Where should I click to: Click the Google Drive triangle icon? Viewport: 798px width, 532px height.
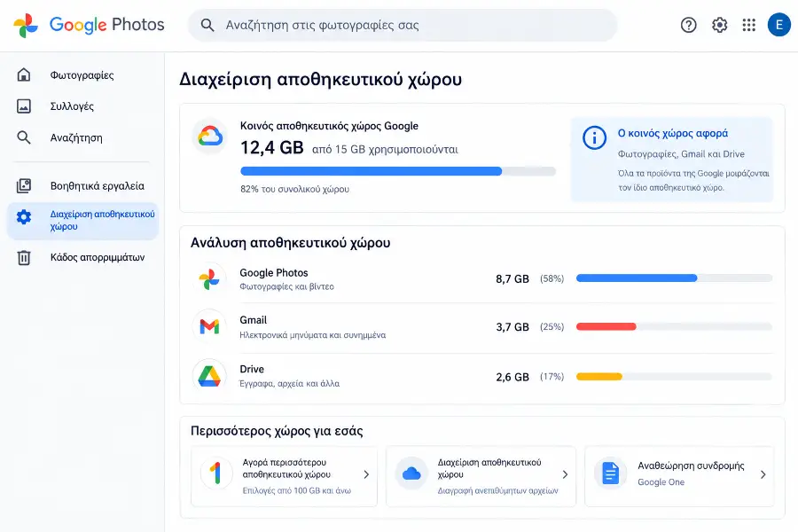209,376
